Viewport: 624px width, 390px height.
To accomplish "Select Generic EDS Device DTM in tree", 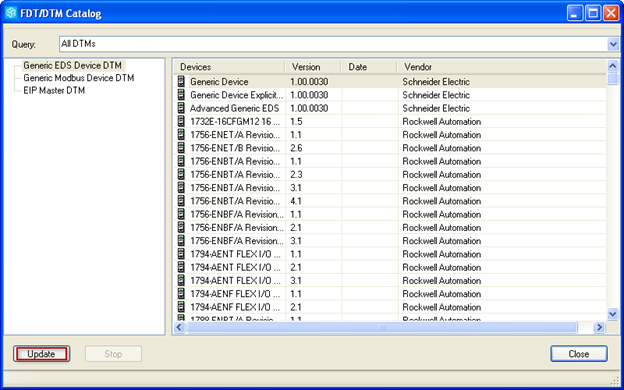I will click(x=72, y=65).
